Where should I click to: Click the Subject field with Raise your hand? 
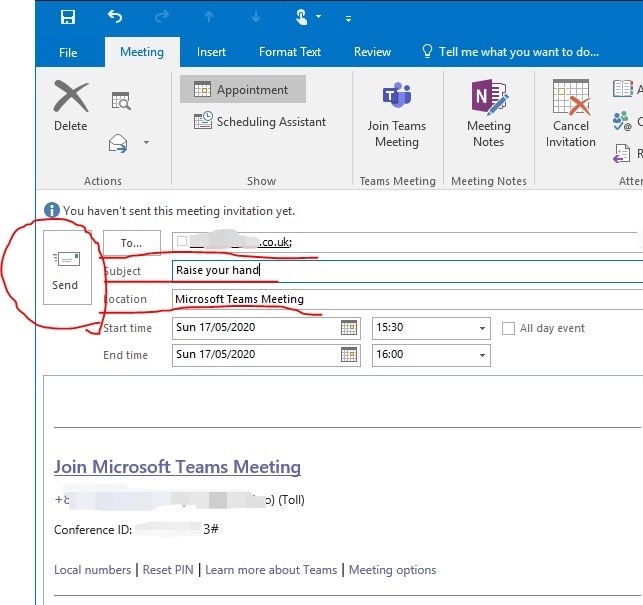(x=407, y=270)
